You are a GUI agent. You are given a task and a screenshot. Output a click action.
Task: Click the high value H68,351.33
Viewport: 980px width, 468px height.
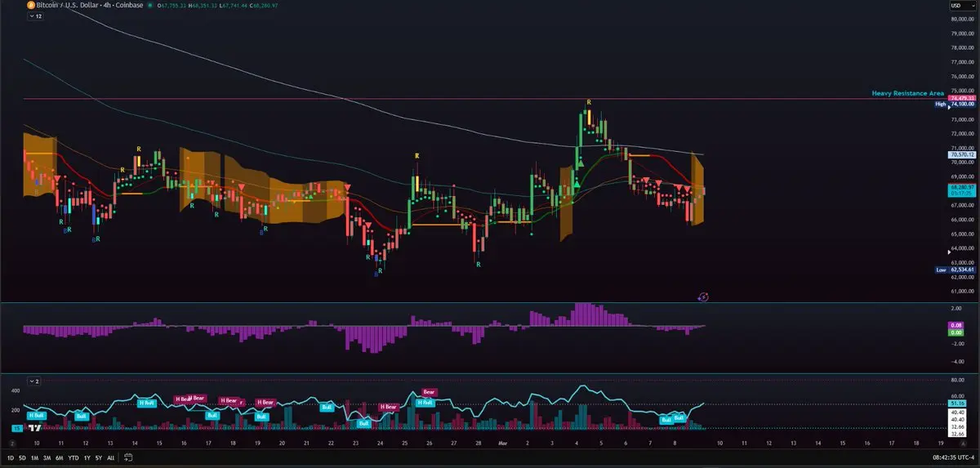point(203,5)
